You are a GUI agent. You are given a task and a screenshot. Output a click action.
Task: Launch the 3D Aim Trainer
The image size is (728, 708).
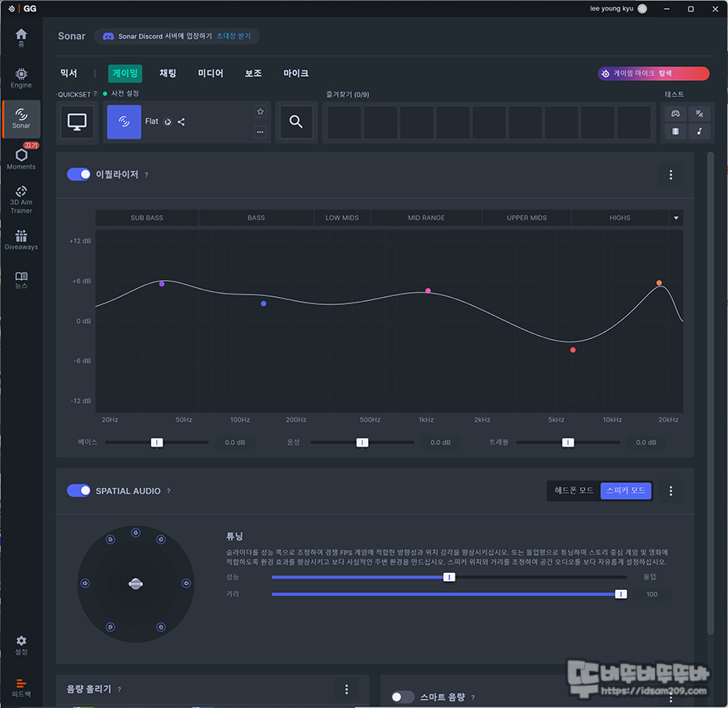coord(21,200)
